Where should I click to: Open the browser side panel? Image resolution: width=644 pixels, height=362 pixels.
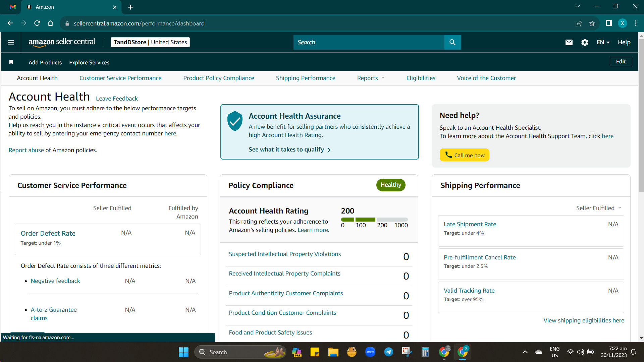609,23
